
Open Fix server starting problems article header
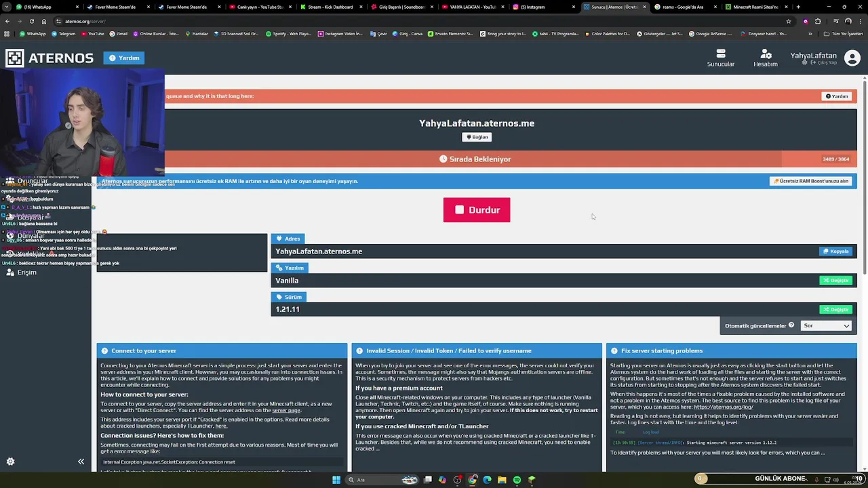tap(732, 351)
